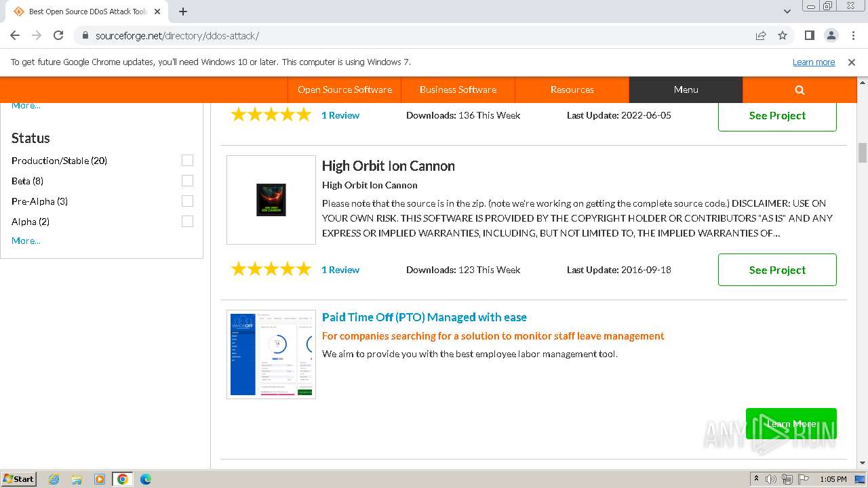Close the SourceForge tab
This screenshot has height=488, width=868.
click(x=157, y=12)
